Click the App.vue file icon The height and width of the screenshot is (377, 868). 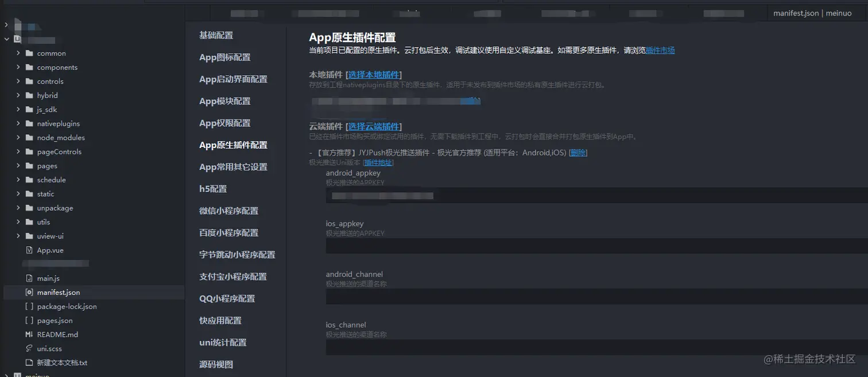click(29, 250)
